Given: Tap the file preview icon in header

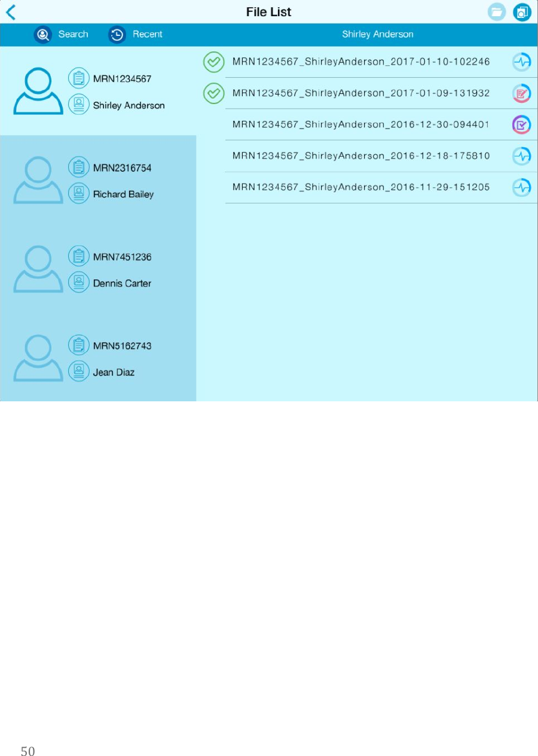Looking at the screenshot, I should (x=522, y=12).
